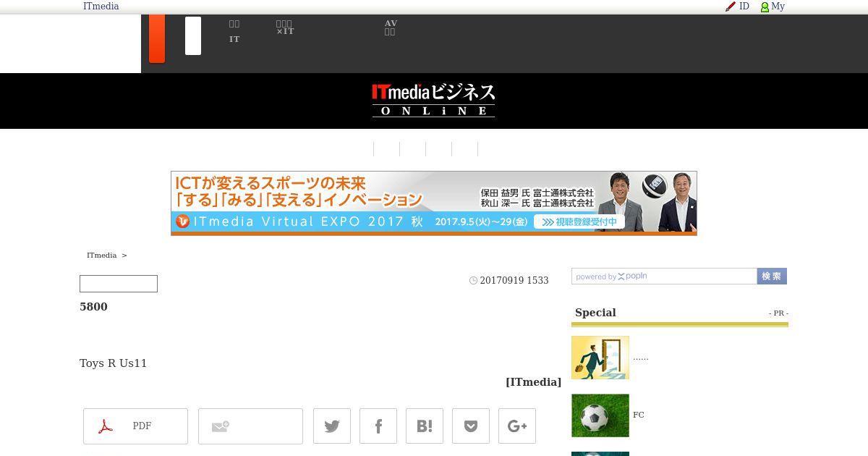
Task: Click the Special section heading
Action: click(595, 313)
